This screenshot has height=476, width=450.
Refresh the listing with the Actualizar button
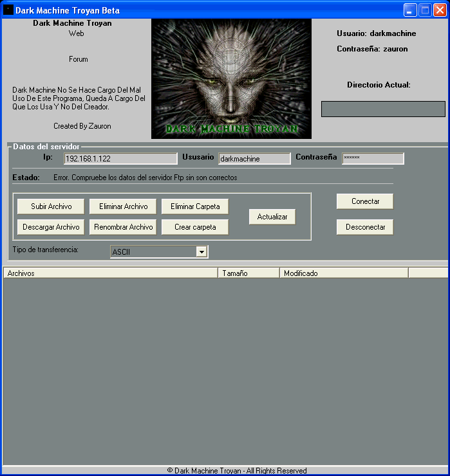(x=272, y=217)
